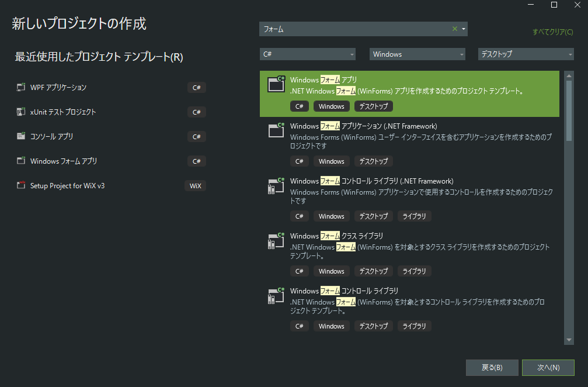The width and height of the screenshot is (588, 387).
Task: Click the highlighted Windows フォーム アプリ template icon
Action: tap(276, 84)
